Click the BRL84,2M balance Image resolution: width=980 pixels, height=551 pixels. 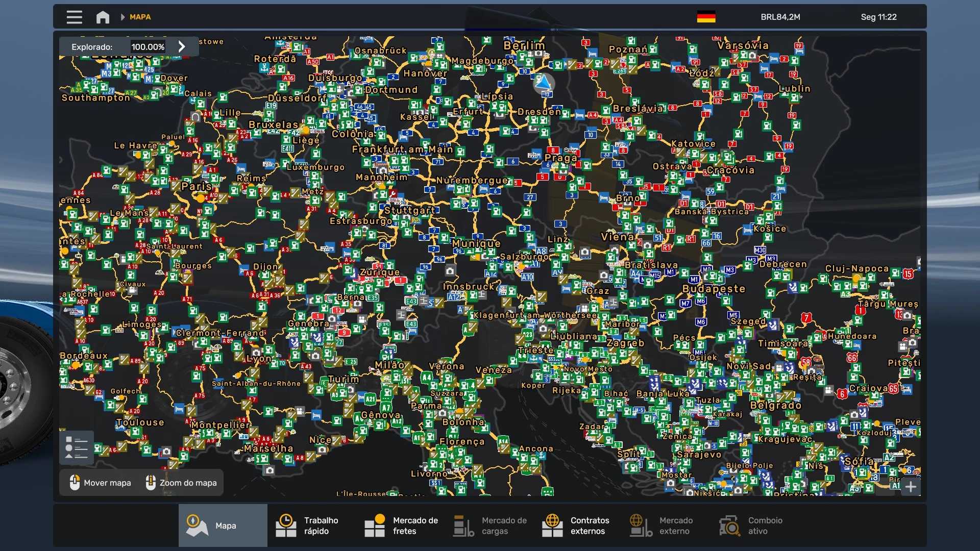pos(780,17)
